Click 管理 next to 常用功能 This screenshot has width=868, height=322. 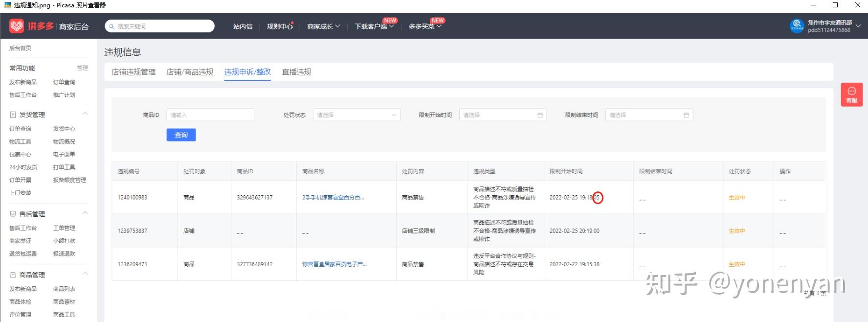[x=82, y=68]
